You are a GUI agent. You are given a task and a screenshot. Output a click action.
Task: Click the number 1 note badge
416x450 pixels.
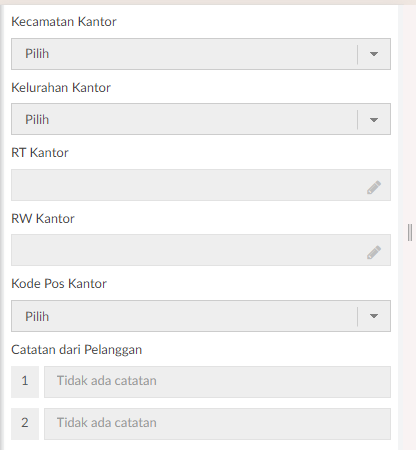point(25,382)
